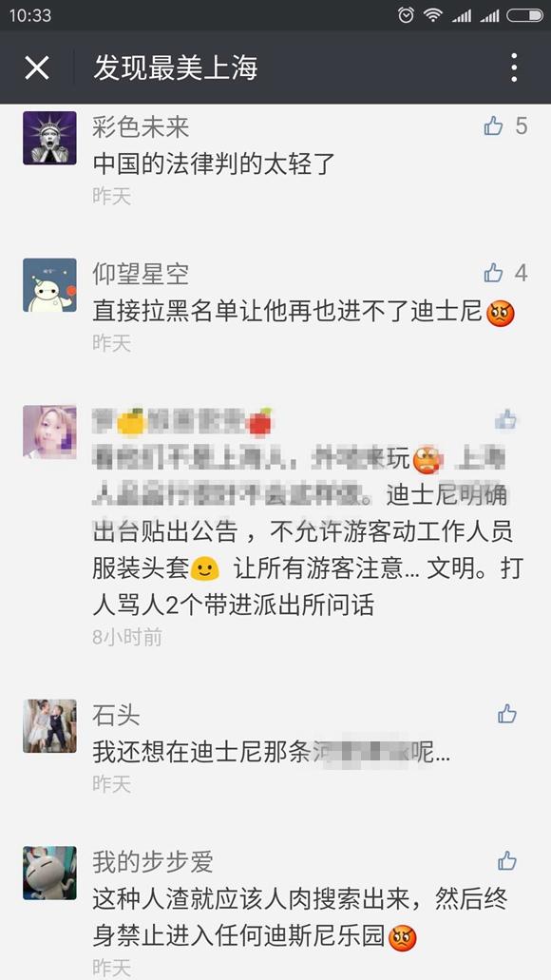
Task: Tap the username 我的步步爱
Action: click(153, 862)
